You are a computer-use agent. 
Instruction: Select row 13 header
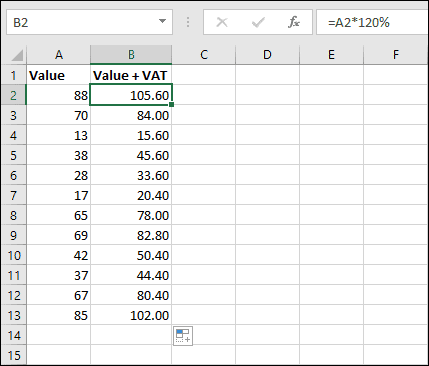[14, 315]
